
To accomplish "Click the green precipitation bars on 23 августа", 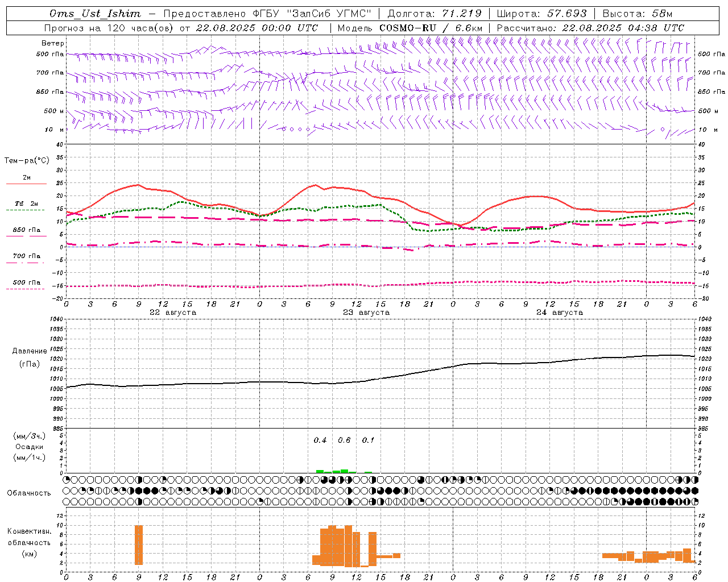I will (x=344, y=471).
